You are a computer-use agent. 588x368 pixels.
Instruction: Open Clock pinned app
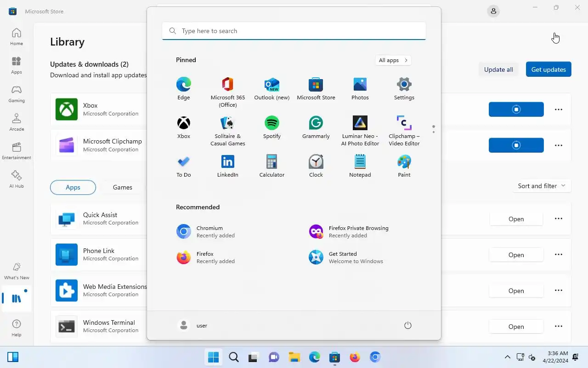tap(316, 166)
